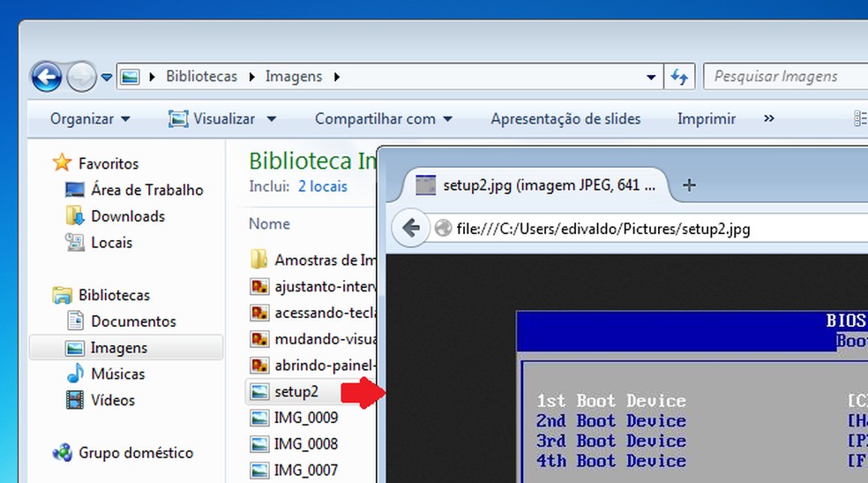Click the Grupo doméstico spheres icon

tap(62, 452)
